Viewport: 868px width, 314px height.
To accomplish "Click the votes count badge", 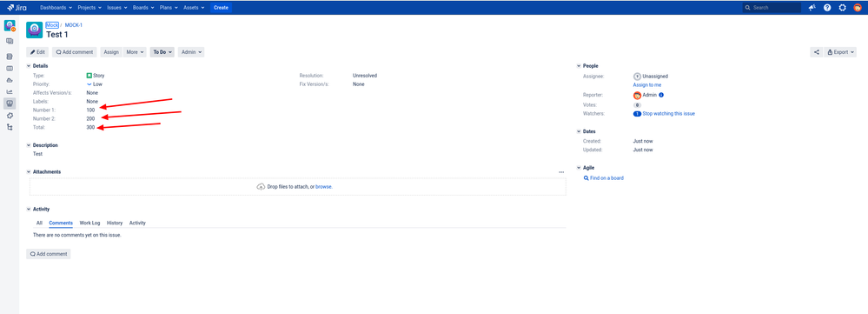I will pyautogui.click(x=637, y=104).
